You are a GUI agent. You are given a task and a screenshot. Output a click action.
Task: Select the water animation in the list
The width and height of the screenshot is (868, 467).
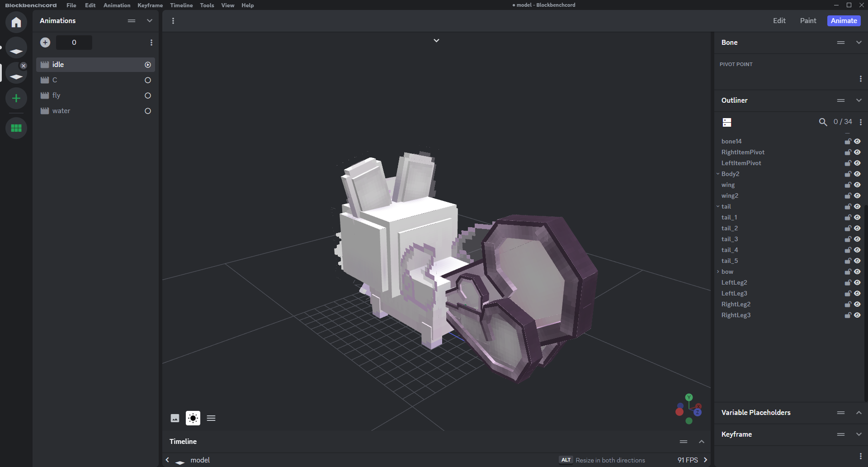[61, 111]
